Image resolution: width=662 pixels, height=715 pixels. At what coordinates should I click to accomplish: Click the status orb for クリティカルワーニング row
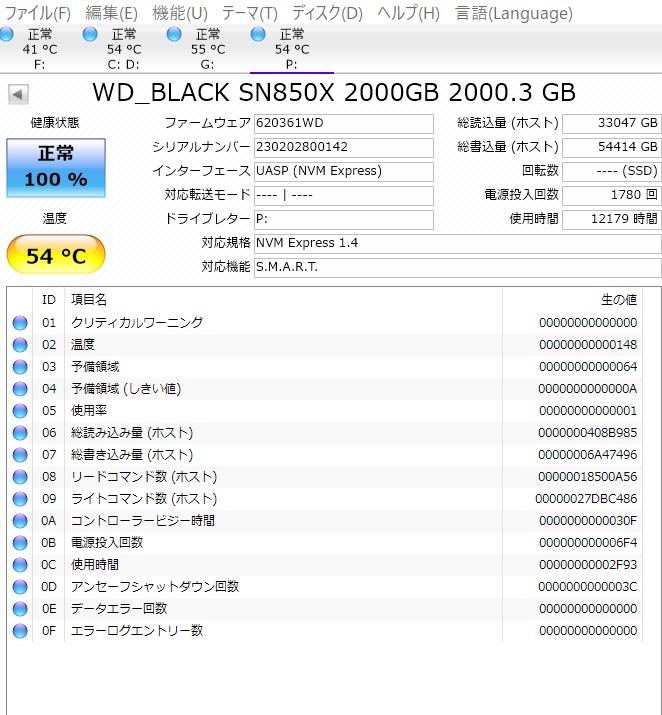20,323
